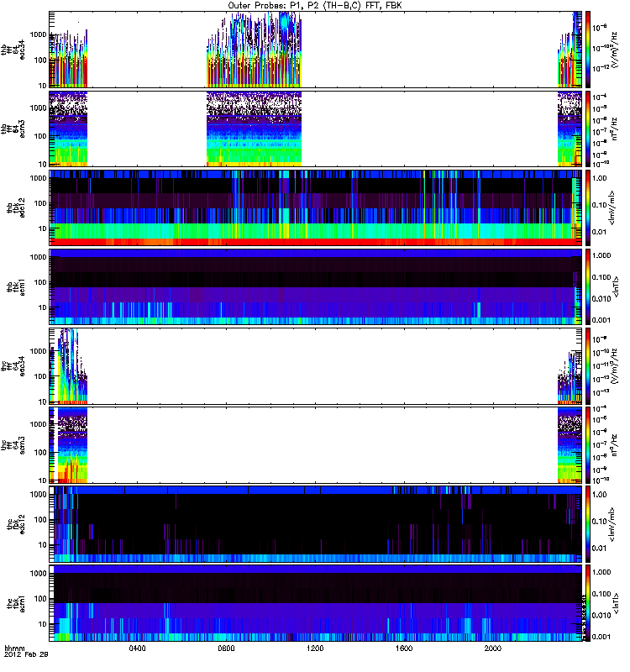Click the color bar of thb fbk edc12 panel
The height and width of the screenshot is (672, 630).
click(x=588, y=207)
